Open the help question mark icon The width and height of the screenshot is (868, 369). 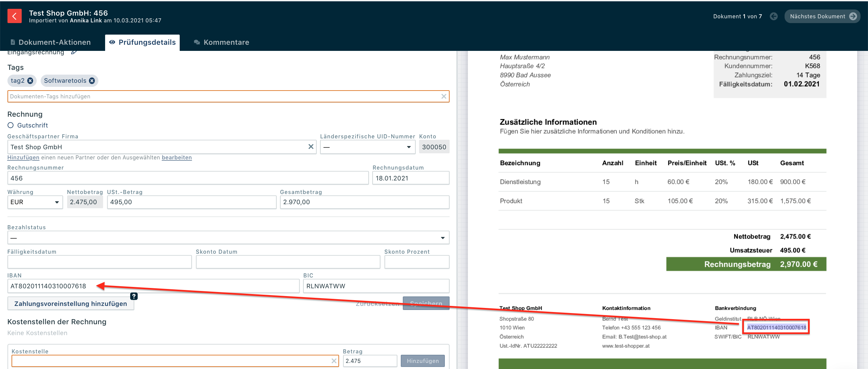(x=134, y=296)
